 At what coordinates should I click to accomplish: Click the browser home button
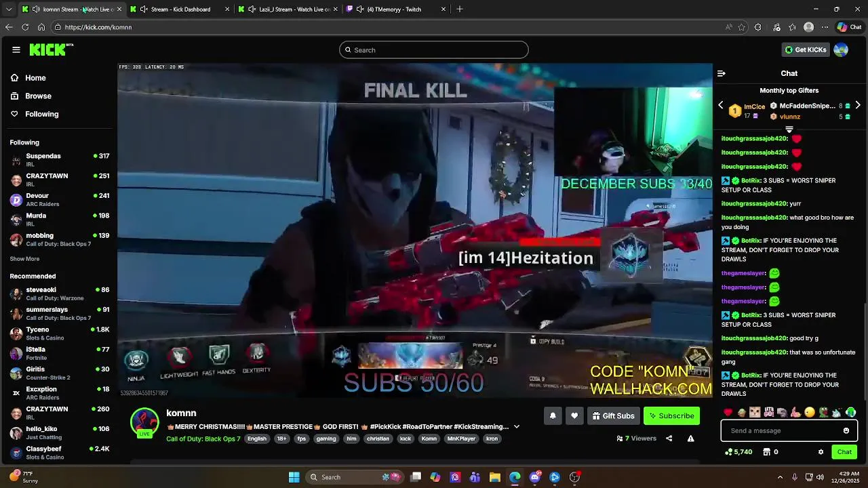tap(41, 27)
